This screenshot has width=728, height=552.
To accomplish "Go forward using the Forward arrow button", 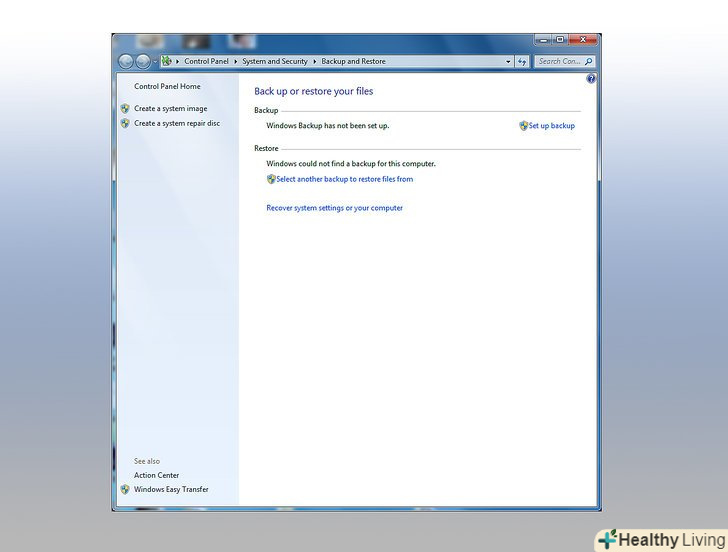I will tap(143, 61).
